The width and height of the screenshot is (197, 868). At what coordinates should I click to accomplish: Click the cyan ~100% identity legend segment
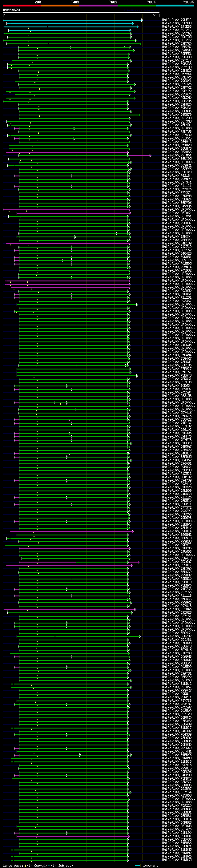coord(175,6)
